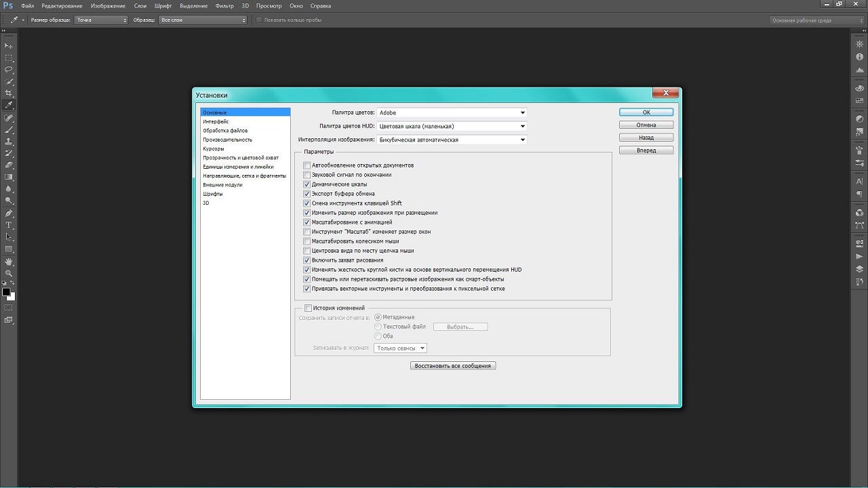The width and height of the screenshot is (868, 488).
Task: Select the Eraser tool
Action: (x=9, y=165)
